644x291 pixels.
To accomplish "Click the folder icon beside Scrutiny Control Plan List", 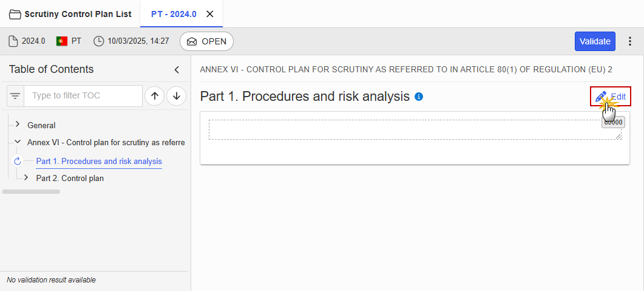I will tap(15, 15).
